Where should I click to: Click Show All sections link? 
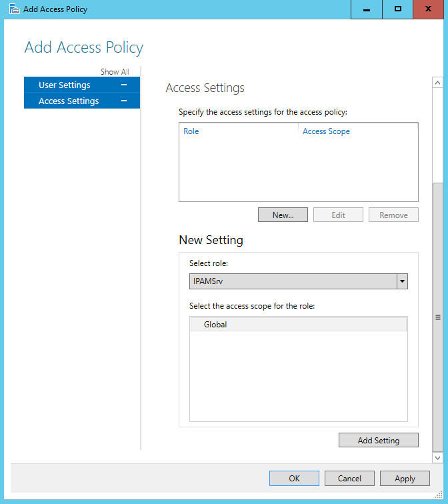(115, 72)
